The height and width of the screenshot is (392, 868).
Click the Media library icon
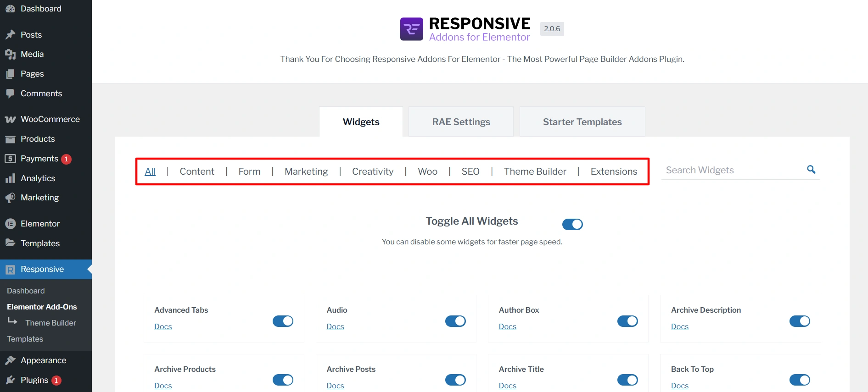point(10,54)
